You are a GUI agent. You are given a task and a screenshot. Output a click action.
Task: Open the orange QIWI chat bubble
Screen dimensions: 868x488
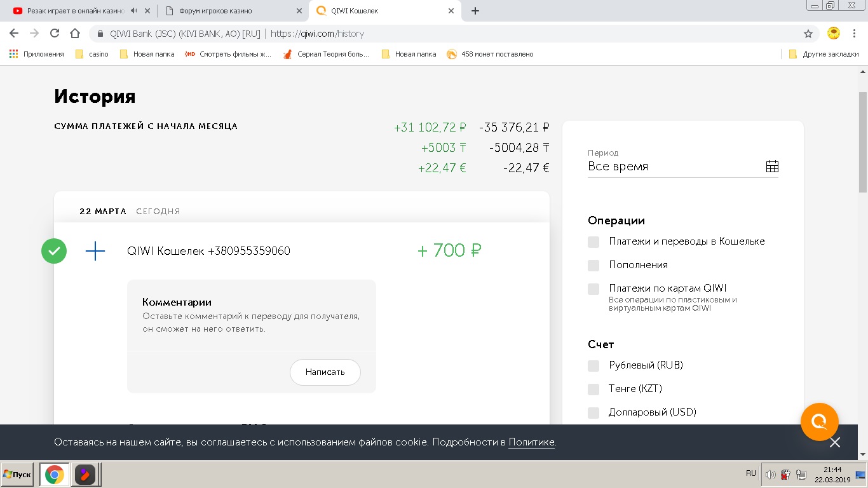pyautogui.click(x=820, y=422)
